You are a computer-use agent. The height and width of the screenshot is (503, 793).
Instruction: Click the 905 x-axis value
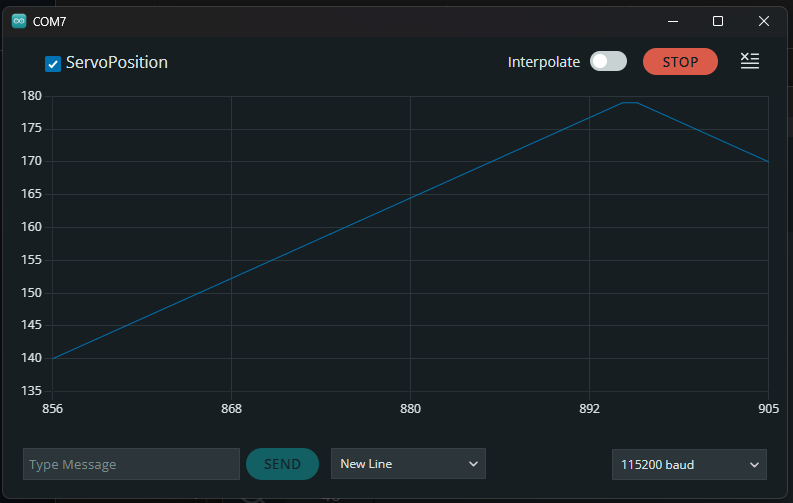click(x=769, y=409)
